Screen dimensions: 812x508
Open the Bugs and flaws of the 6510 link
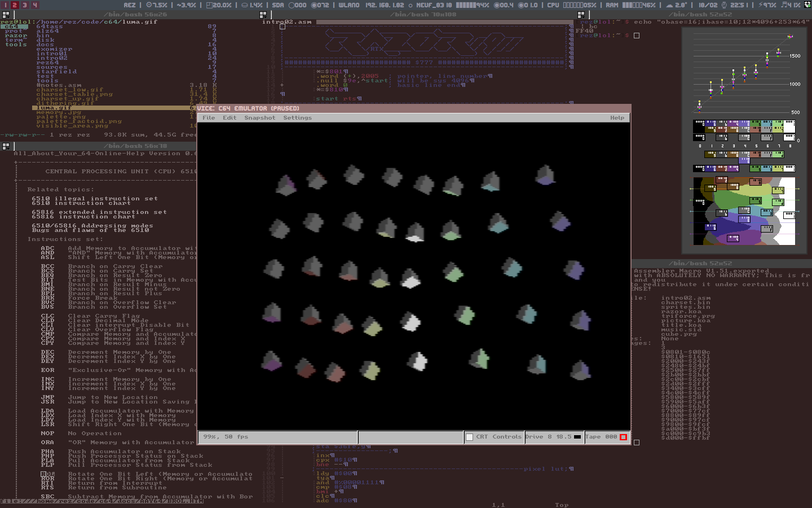click(x=90, y=230)
